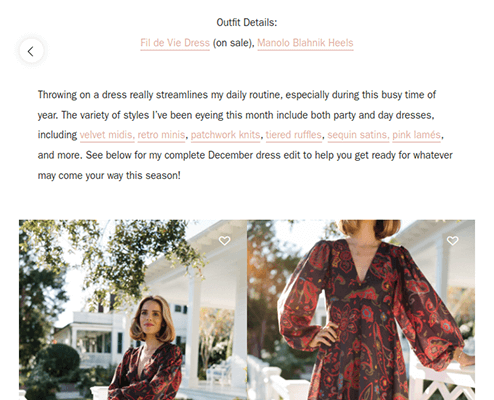Click the (on sale) text
The width and height of the screenshot is (494, 400).
click(x=233, y=43)
